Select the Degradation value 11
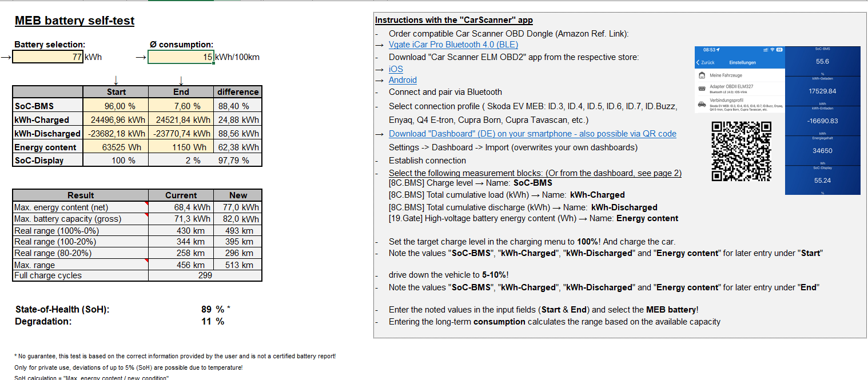Viewport: 868px width, 380px height. (206, 322)
